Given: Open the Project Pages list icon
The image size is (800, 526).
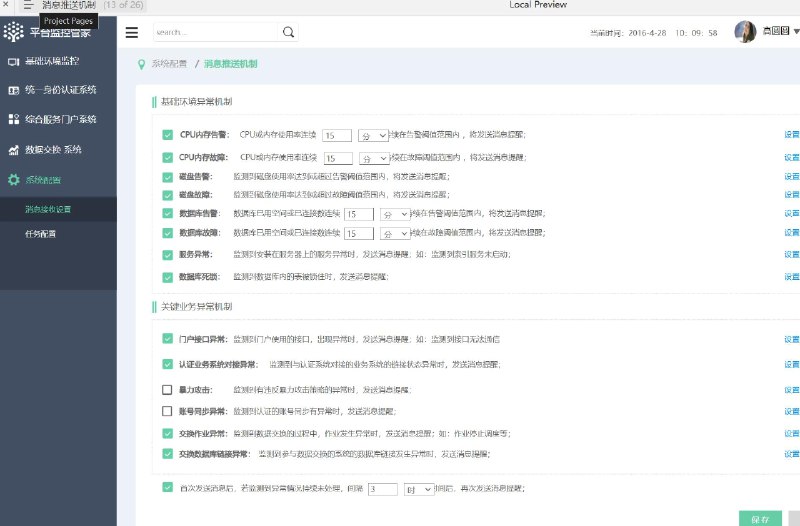Looking at the screenshot, I should [28, 5].
